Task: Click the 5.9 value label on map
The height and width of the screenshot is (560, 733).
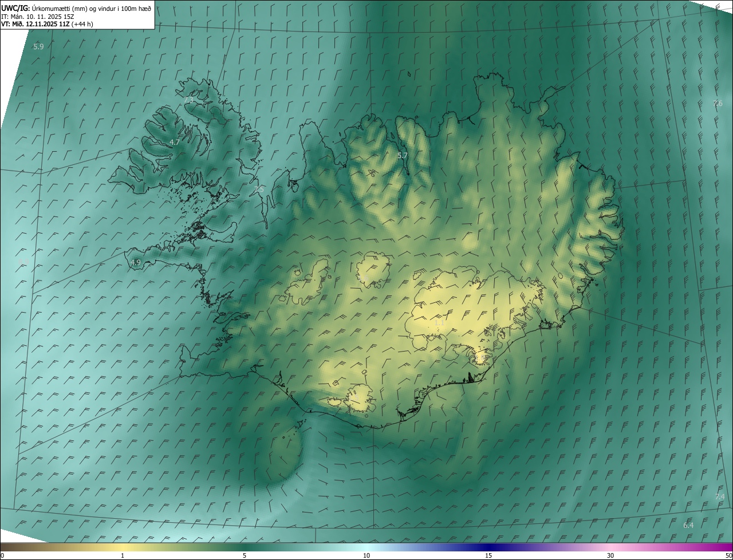Action: (38, 47)
